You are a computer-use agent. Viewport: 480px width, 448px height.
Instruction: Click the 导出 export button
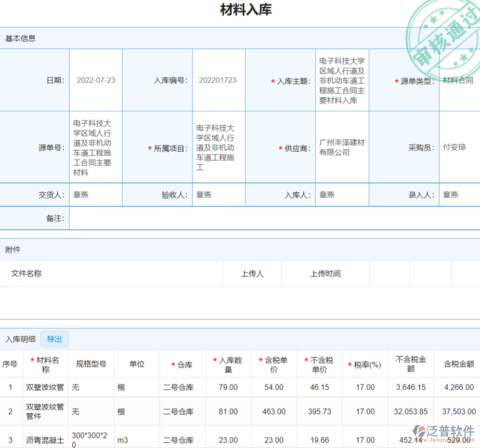tap(55, 339)
